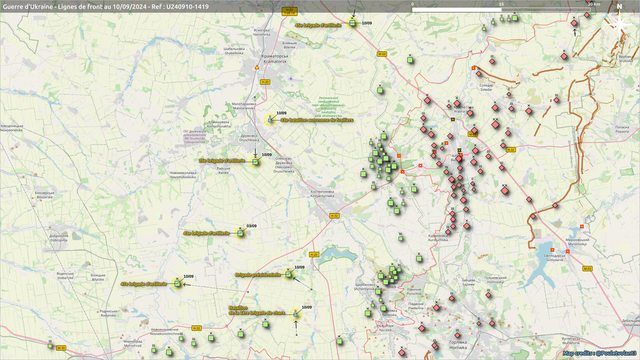Click the Kostiantynivka town label
Image resolution: width=640 pixels, height=360 pixels.
322,193
